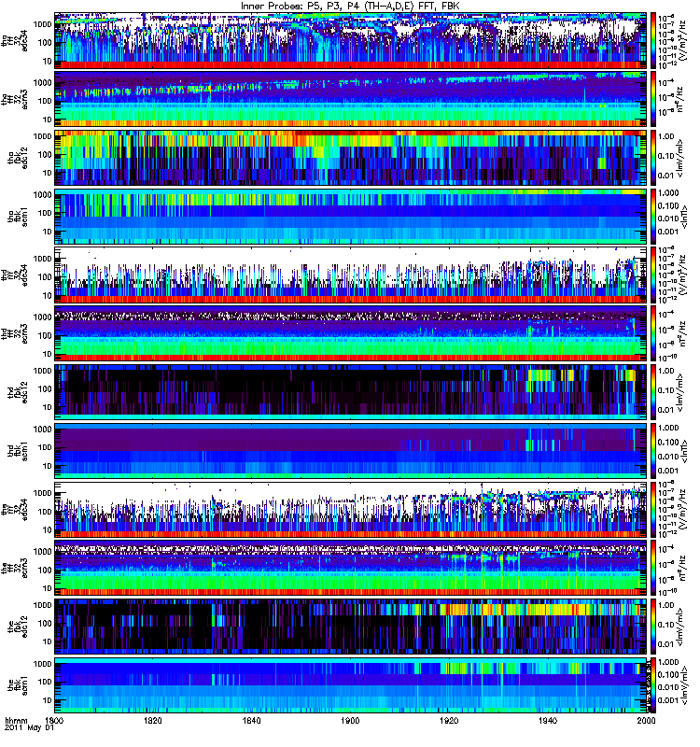Click the thd fbk scm1 filter bank panel
The height and width of the screenshot is (747, 700).
click(x=351, y=451)
